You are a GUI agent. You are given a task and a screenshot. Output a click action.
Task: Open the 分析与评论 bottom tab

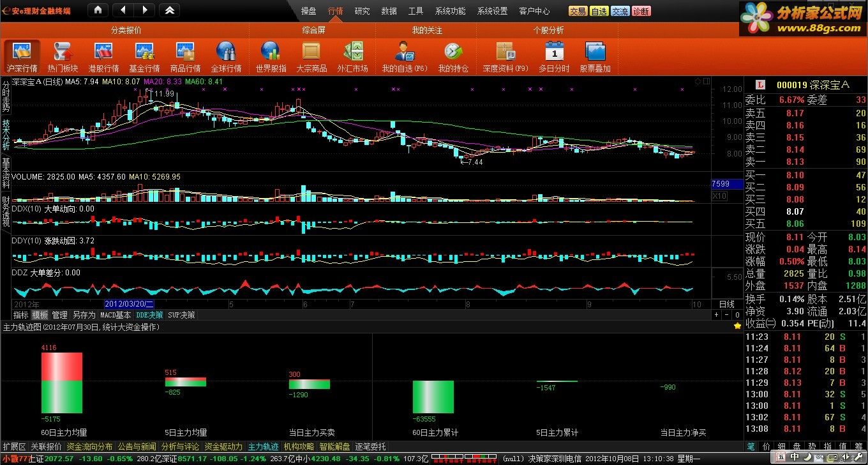tap(181, 446)
